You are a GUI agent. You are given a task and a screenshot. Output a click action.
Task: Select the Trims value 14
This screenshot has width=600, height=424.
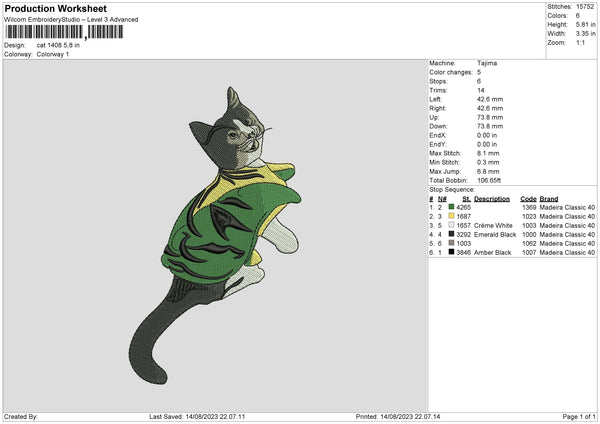pyautogui.click(x=481, y=90)
